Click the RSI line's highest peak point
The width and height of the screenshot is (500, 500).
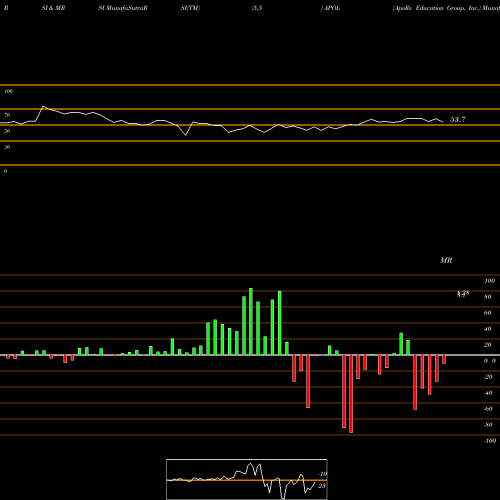[43, 106]
